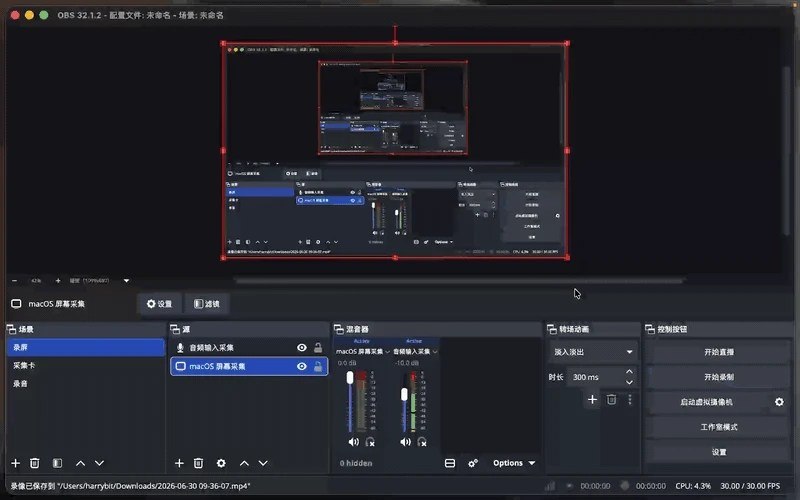Toggle 工作室模式 studio mode
The width and height of the screenshot is (800, 500).
pyautogui.click(x=718, y=427)
